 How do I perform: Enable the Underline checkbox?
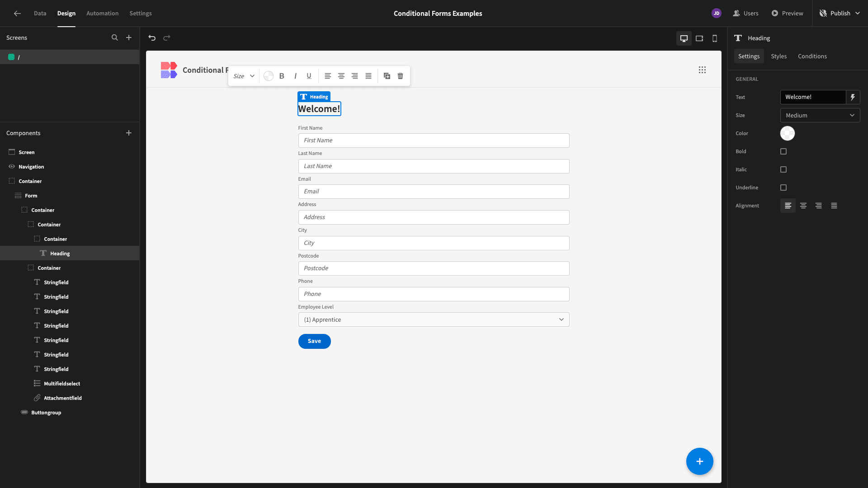pyautogui.click(x=783, y=188)
